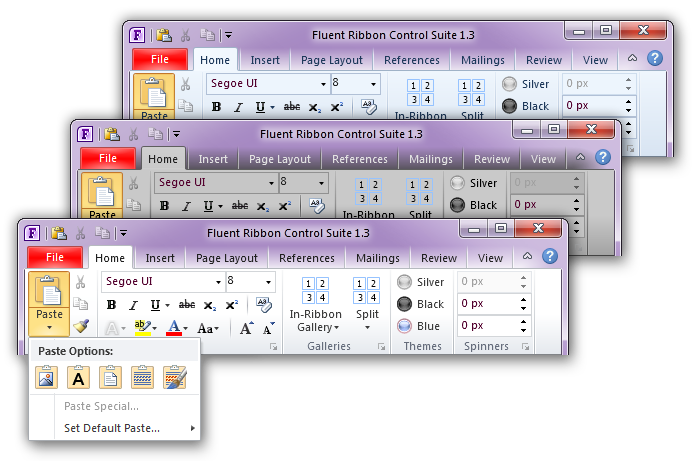The height and width of the screenshot is (461, 694).
Task: Click Shrink Font icon in front window
Action: pyautogui.click(x=268, y=328)
